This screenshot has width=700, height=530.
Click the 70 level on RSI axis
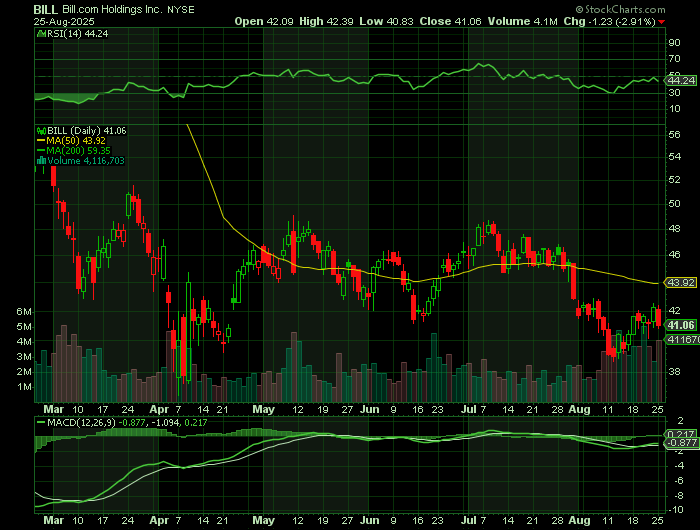[674, 59]
